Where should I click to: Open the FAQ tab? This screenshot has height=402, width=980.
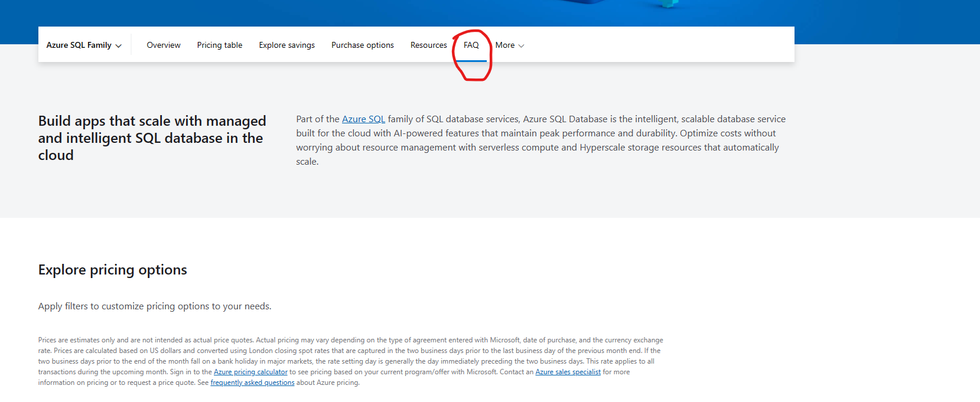(471, 45)
